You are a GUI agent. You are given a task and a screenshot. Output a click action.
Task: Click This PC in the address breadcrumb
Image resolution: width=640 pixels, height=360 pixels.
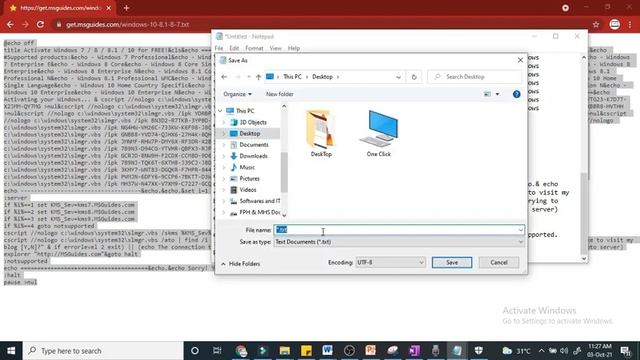292,77
